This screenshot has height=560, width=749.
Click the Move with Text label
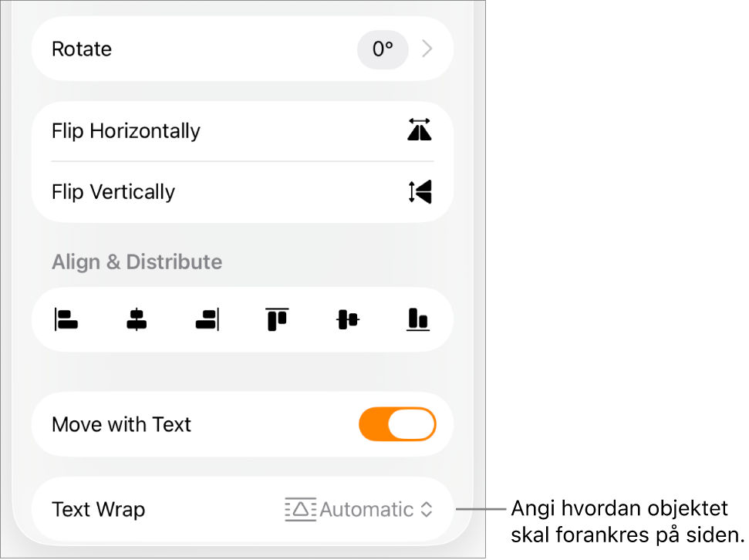(121, 424)
